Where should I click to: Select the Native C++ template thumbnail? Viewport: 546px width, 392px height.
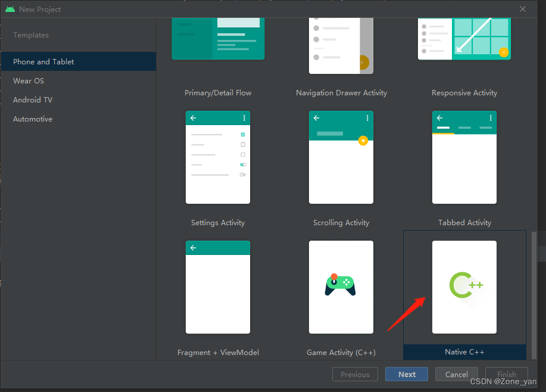[464, 287]
